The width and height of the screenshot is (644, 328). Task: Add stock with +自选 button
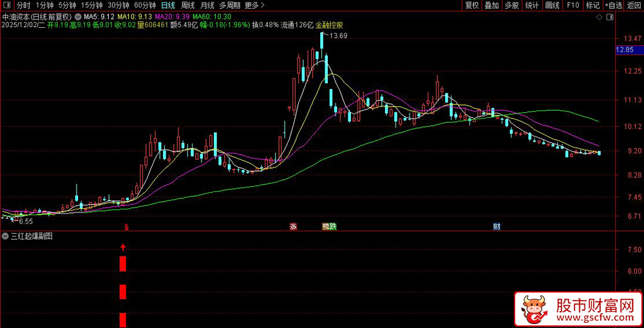coord(613,5)
